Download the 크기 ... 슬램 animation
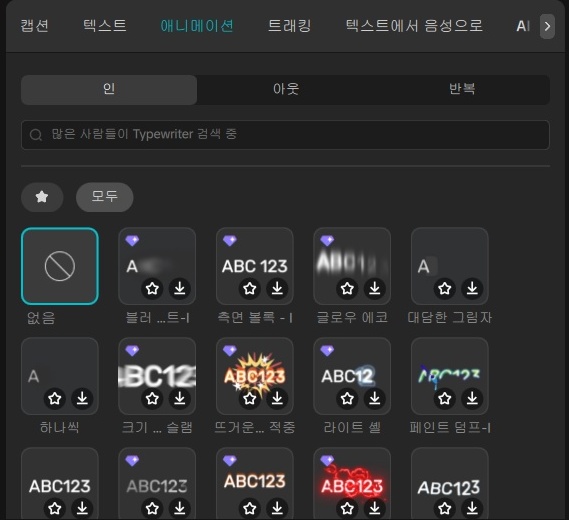The image size is (569, 520). tap(180, 398)
